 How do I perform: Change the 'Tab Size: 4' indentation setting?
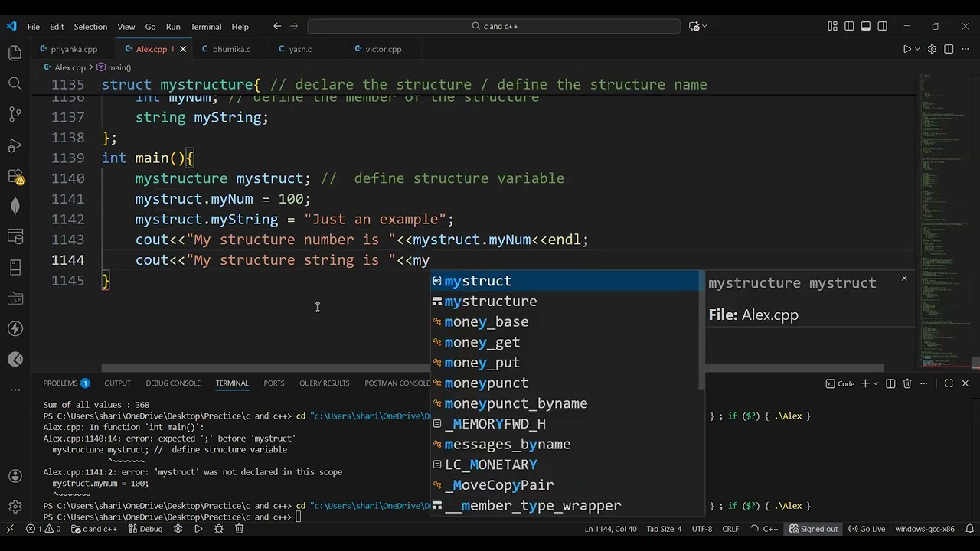click(x=664, y=529)
